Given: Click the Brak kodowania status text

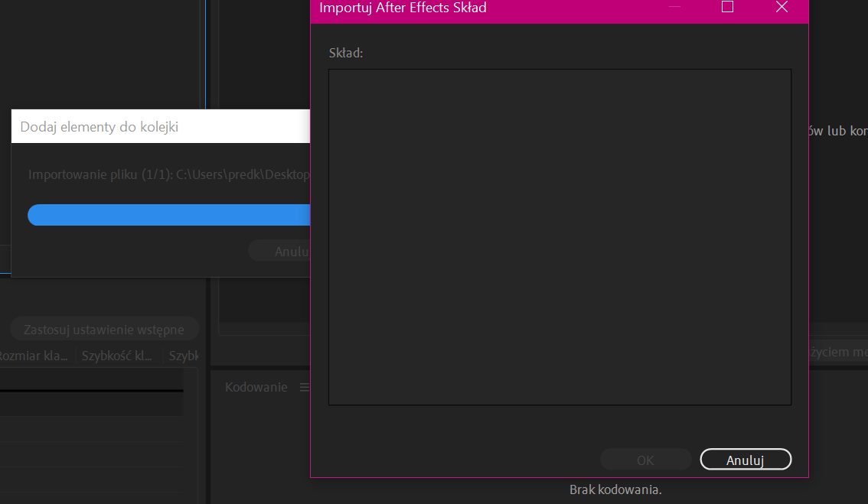Looking at the screenshot, I should click(x=615, y=489).
